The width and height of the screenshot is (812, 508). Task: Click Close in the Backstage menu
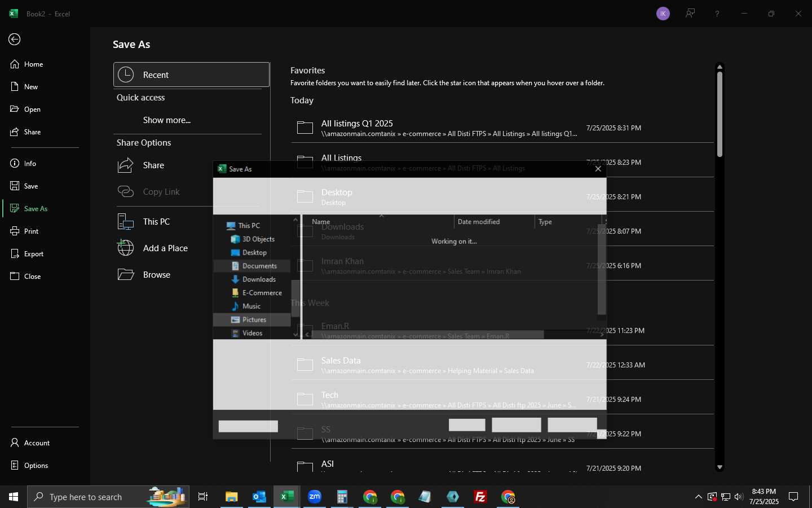click(45, 277)
